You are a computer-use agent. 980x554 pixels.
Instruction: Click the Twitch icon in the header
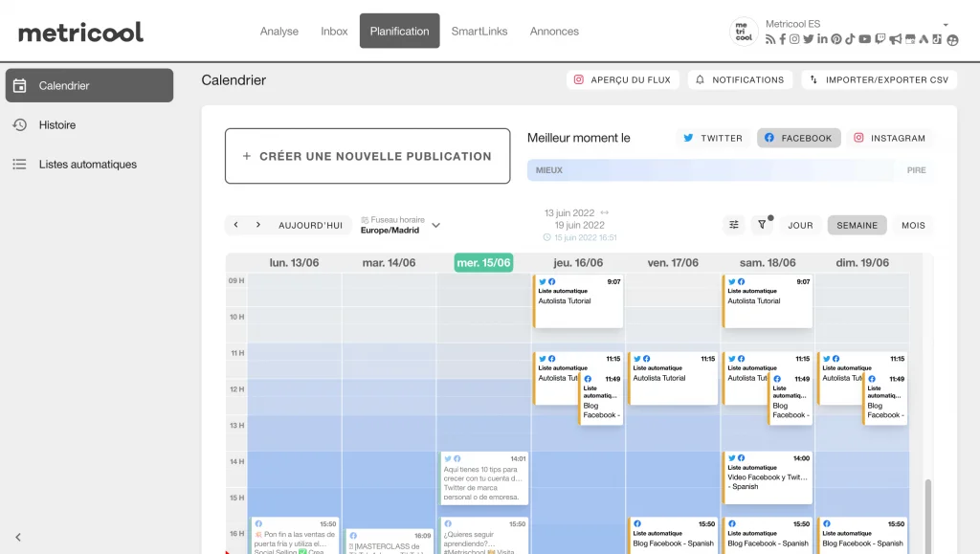pos(880,39)
